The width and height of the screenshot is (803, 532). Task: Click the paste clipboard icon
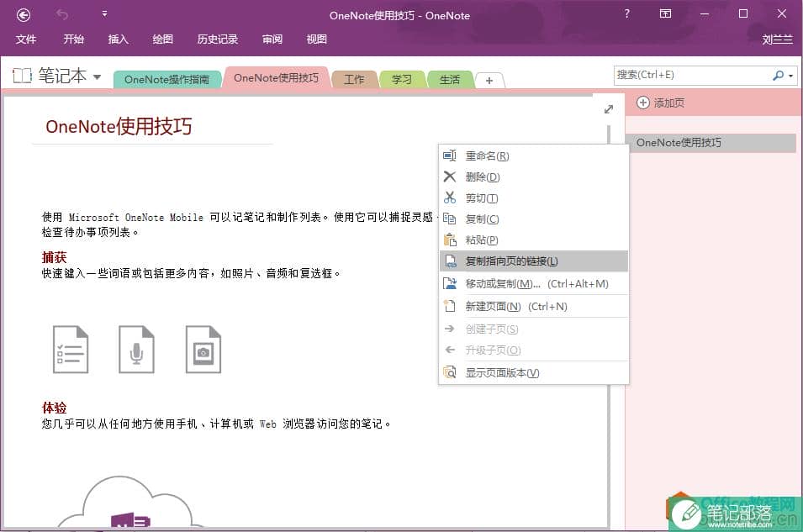point(450,240)
